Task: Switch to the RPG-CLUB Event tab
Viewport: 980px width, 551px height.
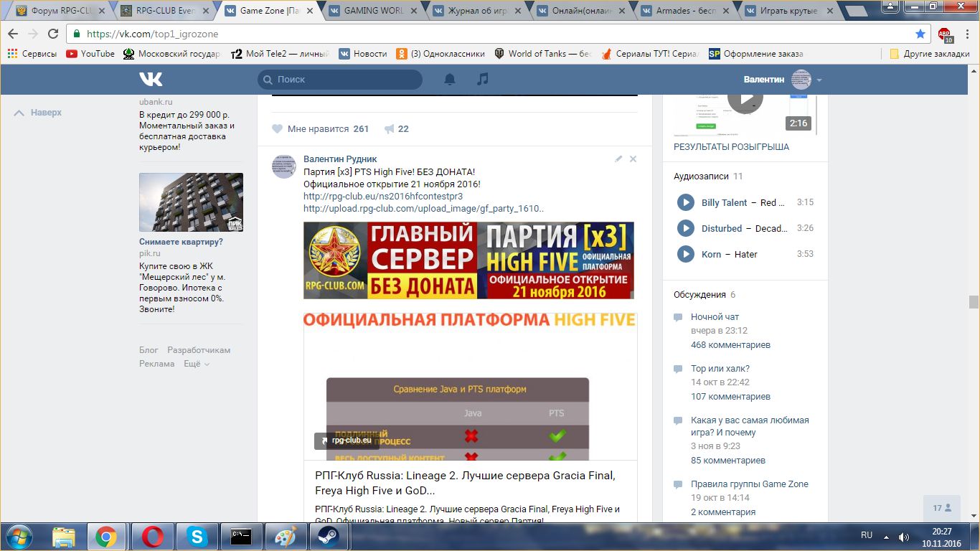Action: coord(165,11)
